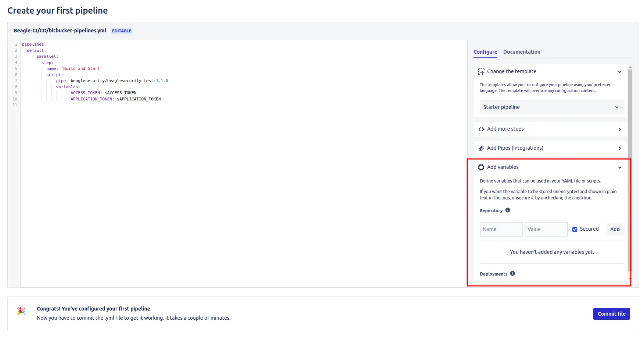Image resolution: width=644 pixels, height=337 pixels.
Task: Collapse the Change the template section
Action: tap(619, 72)
